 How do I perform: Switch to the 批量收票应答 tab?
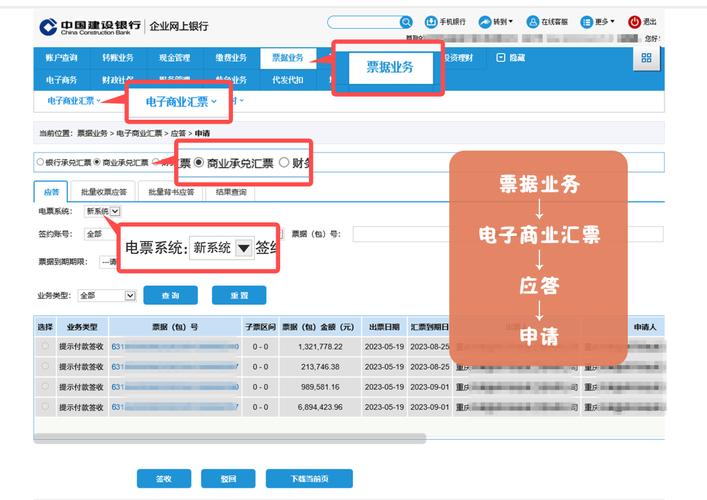point(103,191)
